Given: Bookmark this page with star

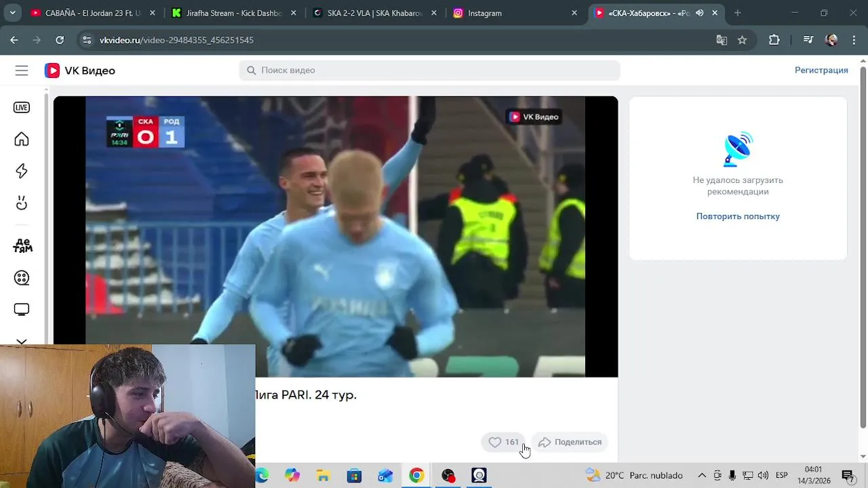Looking at the screenshot, I should tap(742, 40).
